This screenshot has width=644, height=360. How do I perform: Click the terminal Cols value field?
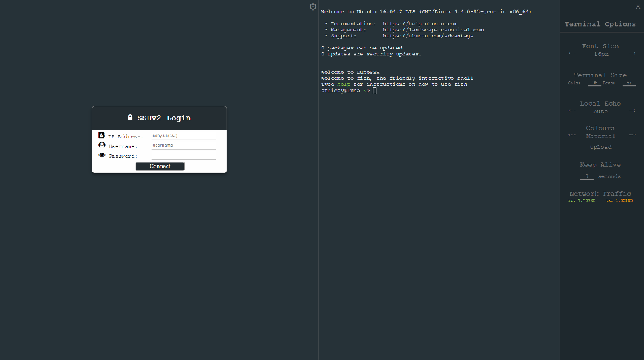point(595,83)
